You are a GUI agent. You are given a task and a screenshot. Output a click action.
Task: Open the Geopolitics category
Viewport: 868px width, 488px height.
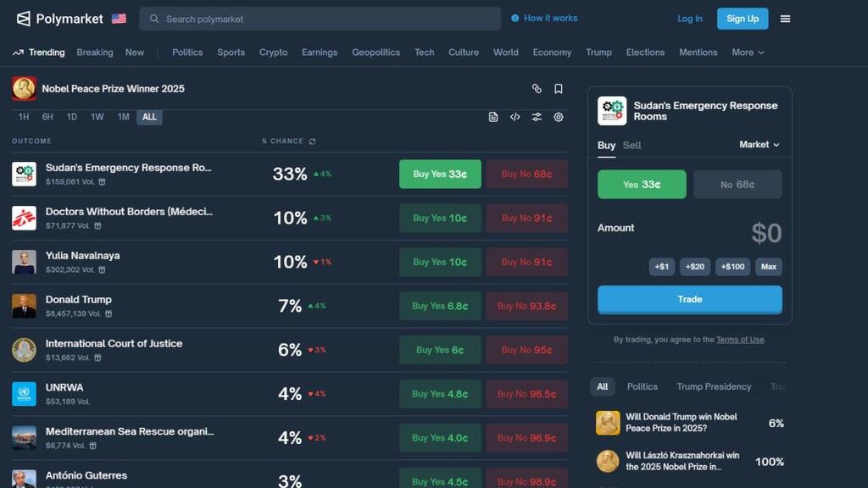376,53
